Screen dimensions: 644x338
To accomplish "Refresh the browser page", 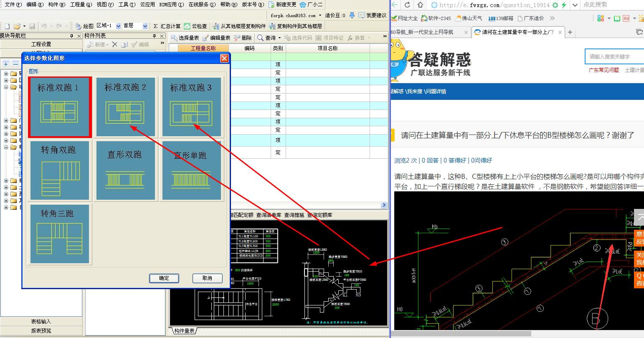I will [x=407, y=5].
